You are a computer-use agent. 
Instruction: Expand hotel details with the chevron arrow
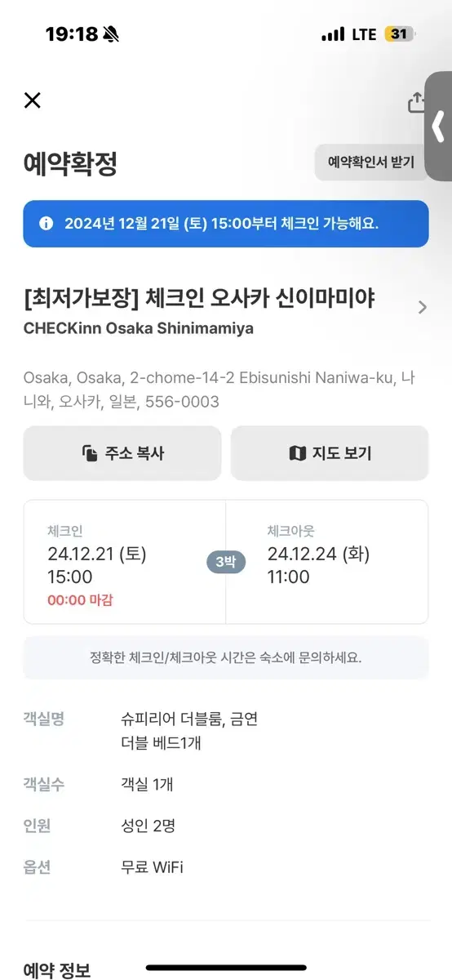(422, 307)
